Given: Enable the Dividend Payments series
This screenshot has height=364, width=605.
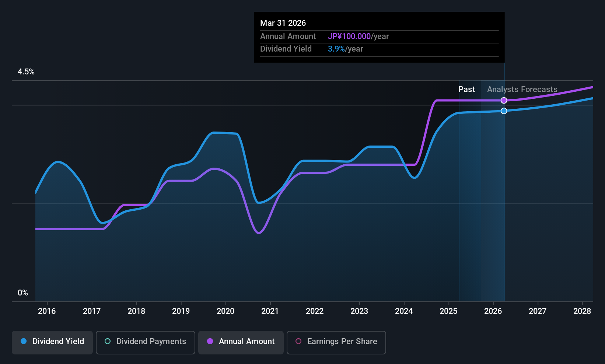Looking at the screenshot, I should pyautogui.click(x=146, y=343).
